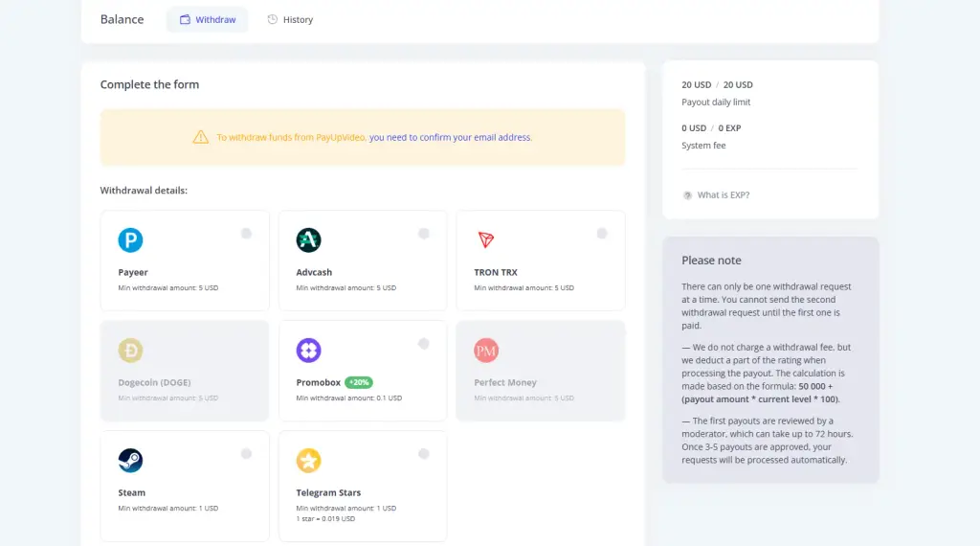
Task: Select the Telegram Stars radio button
Action: [424, 453]
